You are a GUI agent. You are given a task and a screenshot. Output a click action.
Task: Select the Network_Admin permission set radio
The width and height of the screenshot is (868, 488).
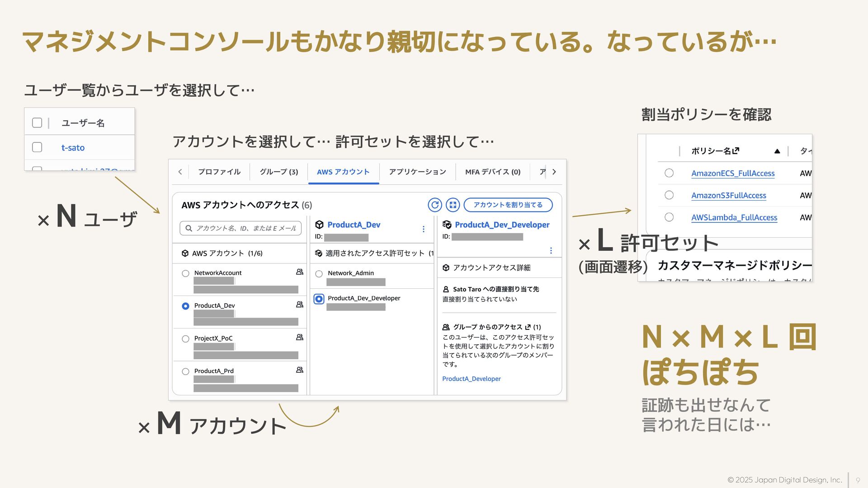(x=319, y=274)
